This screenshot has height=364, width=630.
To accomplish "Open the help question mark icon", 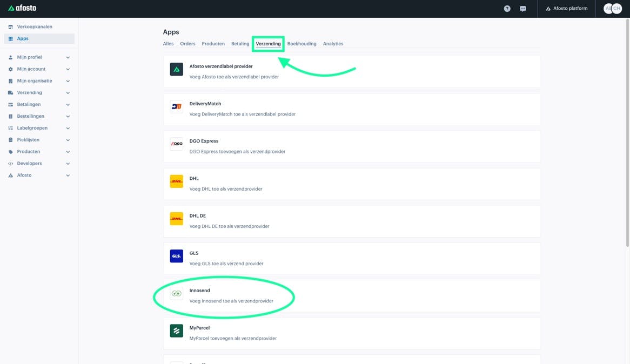I will (507, 9).
